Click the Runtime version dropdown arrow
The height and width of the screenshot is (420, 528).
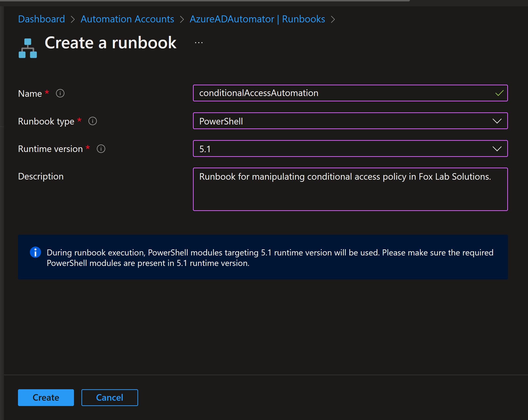497,149
